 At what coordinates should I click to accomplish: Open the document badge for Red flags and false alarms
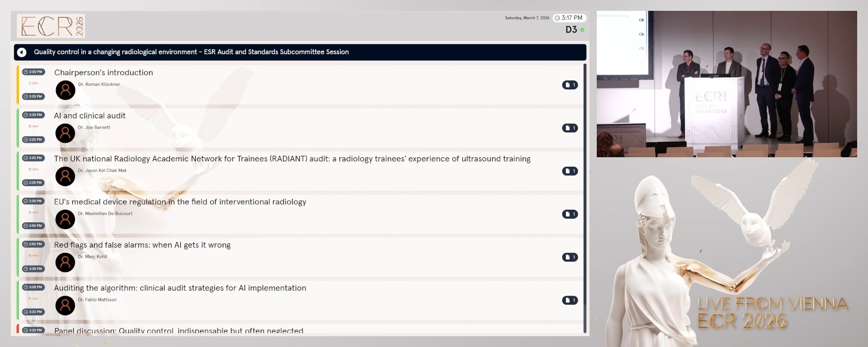click(x=570, y=257)
